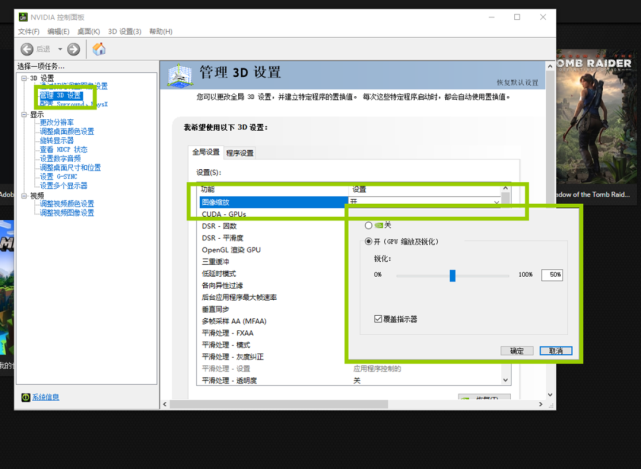Select the 三重缓冲 row
The height and width of the screenshot is (469, 641).
click(x=274, y=262)
